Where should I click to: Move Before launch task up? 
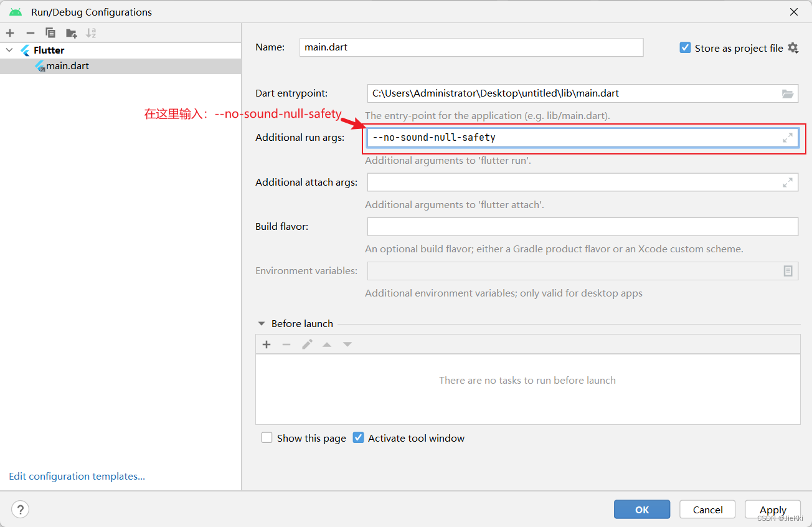(327, 344)
